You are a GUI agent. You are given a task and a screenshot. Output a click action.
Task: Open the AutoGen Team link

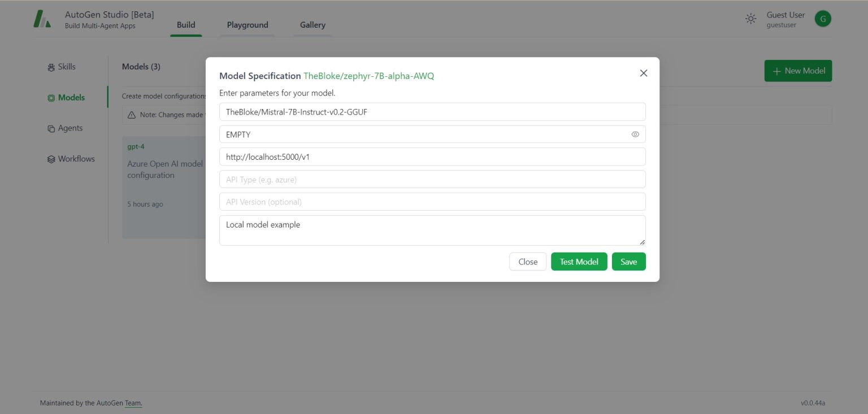click(134, 403)
